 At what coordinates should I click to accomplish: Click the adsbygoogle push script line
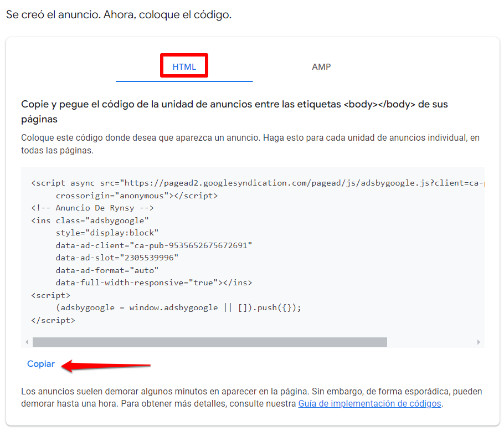178,308
